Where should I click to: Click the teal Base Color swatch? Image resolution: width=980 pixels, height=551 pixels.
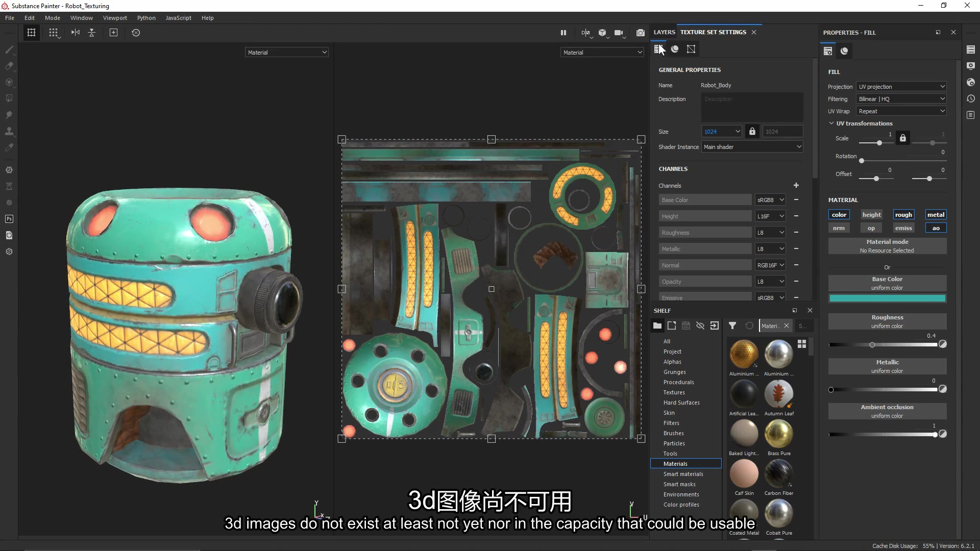point(887,298)
